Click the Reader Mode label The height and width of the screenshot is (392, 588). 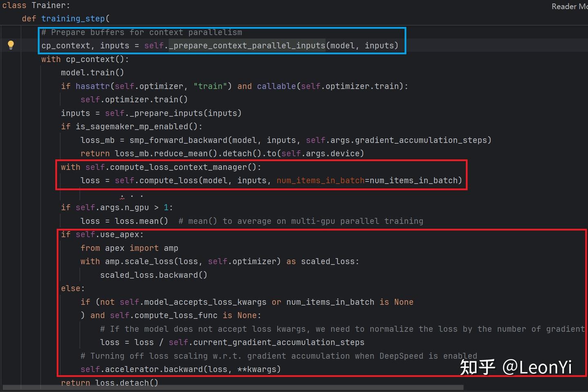[x=570, y=7]
